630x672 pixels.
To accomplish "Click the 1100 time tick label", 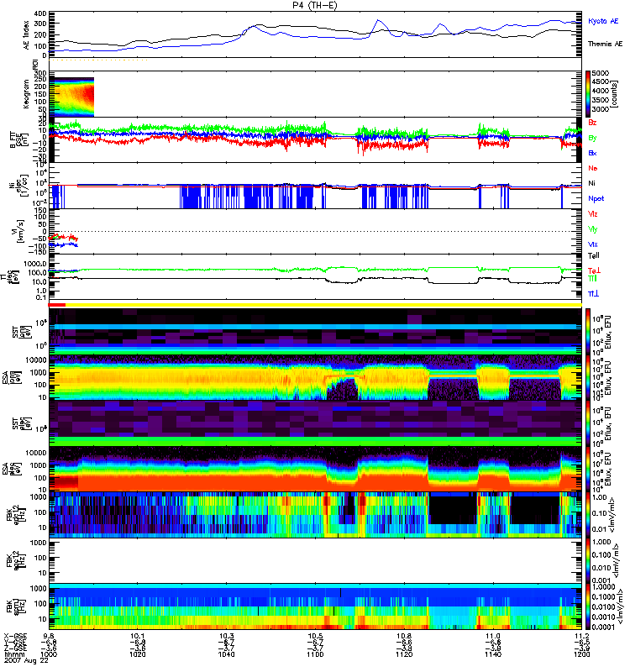I will point(315,654).
